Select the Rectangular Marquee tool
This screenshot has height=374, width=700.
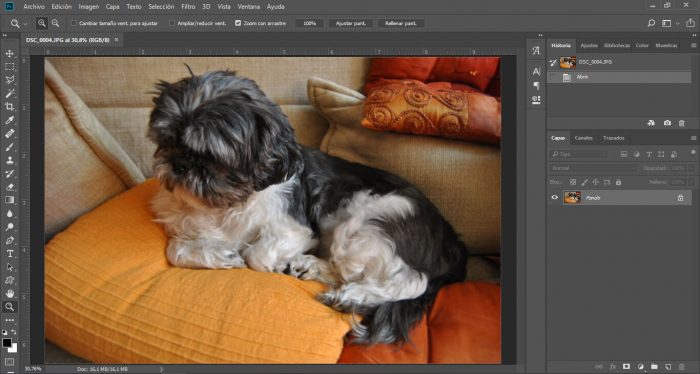pos(9,67)
